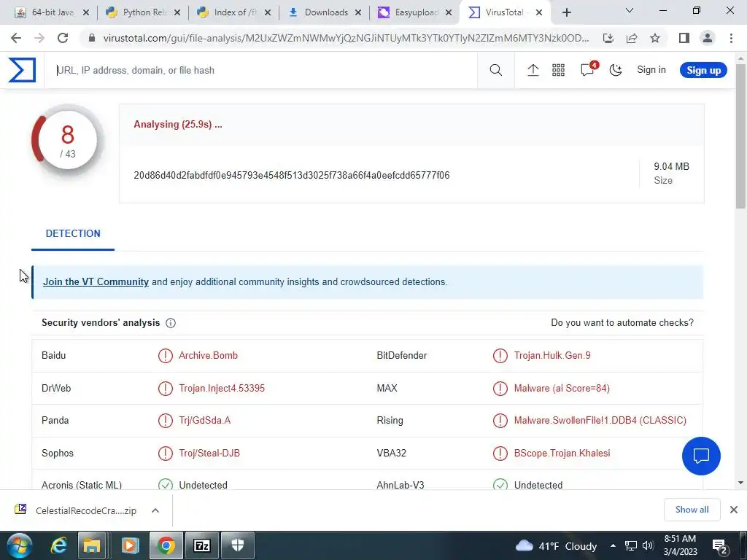Click the VBA32 detection alert icon
This screenshot has height=560, width=747.
pos(500,453)
